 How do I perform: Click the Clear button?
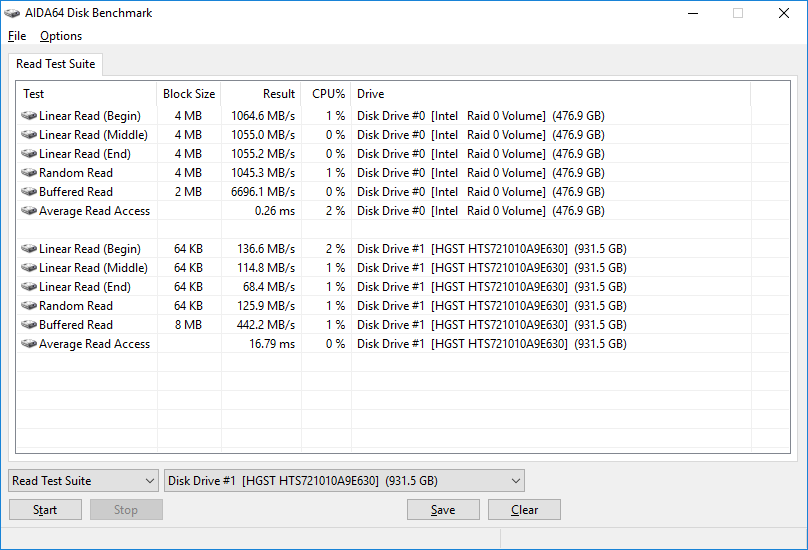(524, 510)
